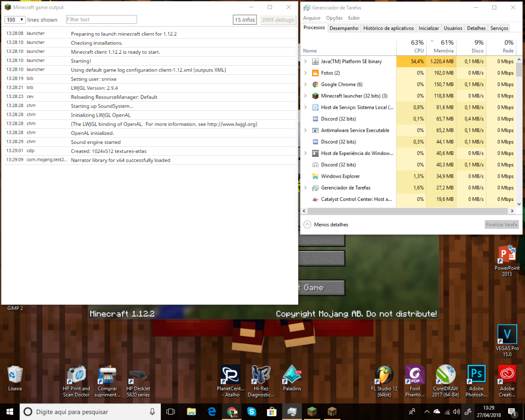Open the Paladins desktop icon
The image size is (525, 420).
click(x=292, y=375)
